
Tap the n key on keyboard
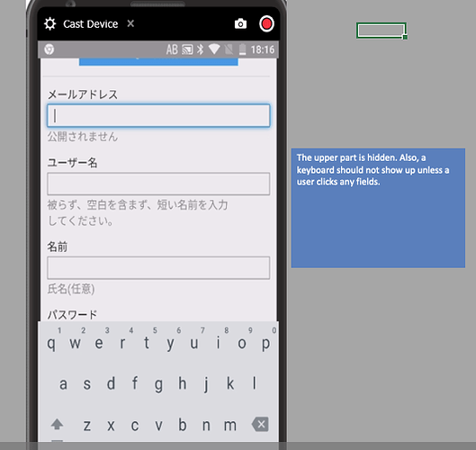point(206,425)
